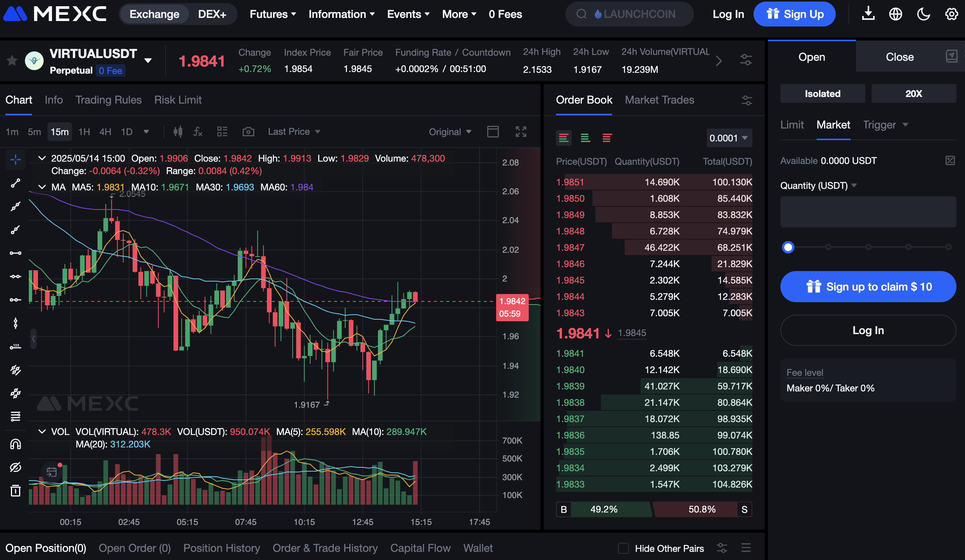Open the candlestick chart type selector
Image resolution: width=965 pixels, height=560 pixels.
click(178, 132)
